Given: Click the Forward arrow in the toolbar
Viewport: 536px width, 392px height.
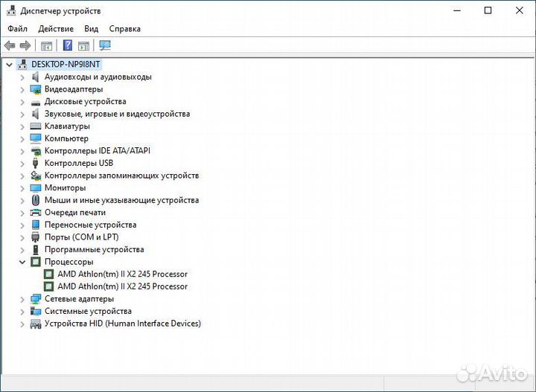Looking at the screenshot, I should [25, 45].
